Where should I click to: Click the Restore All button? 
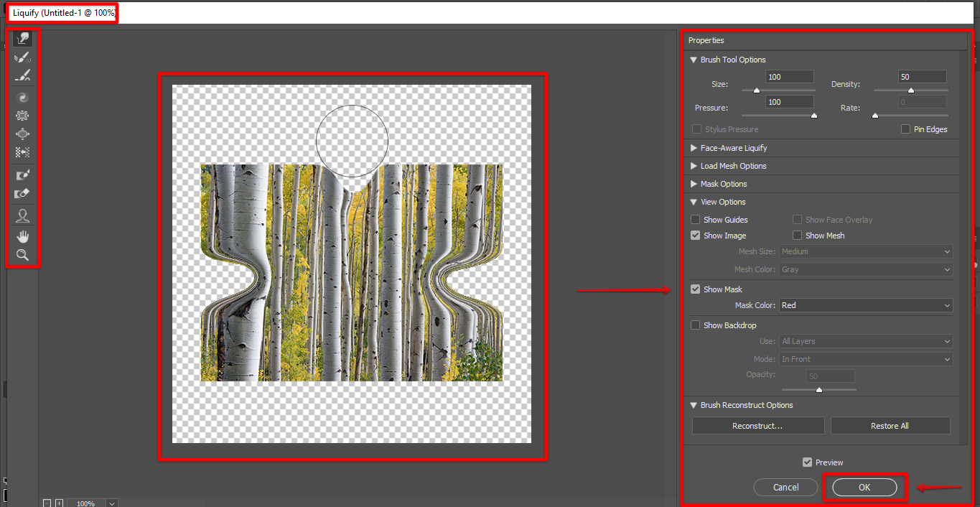tap(890, 426)
